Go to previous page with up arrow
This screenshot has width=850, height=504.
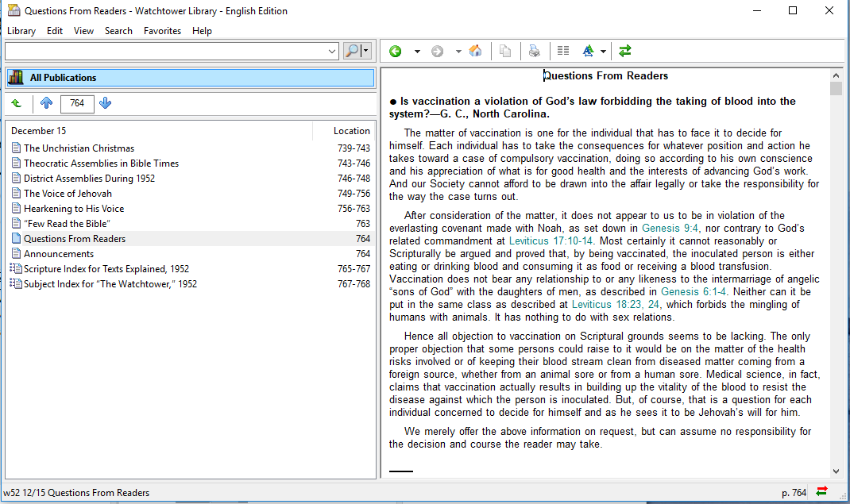(x=46, y=103)
